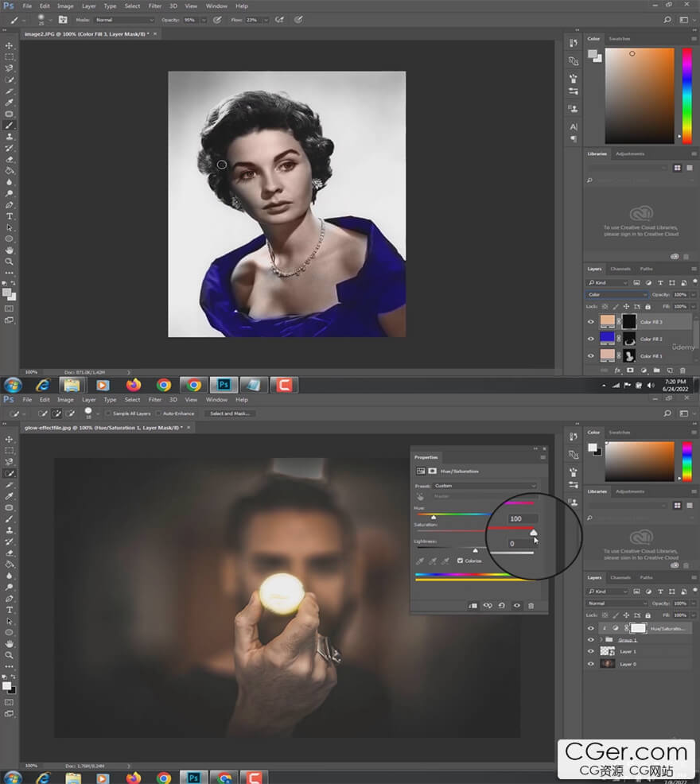Delete layer trash icon in top Layers panel

tap(682, 371)
